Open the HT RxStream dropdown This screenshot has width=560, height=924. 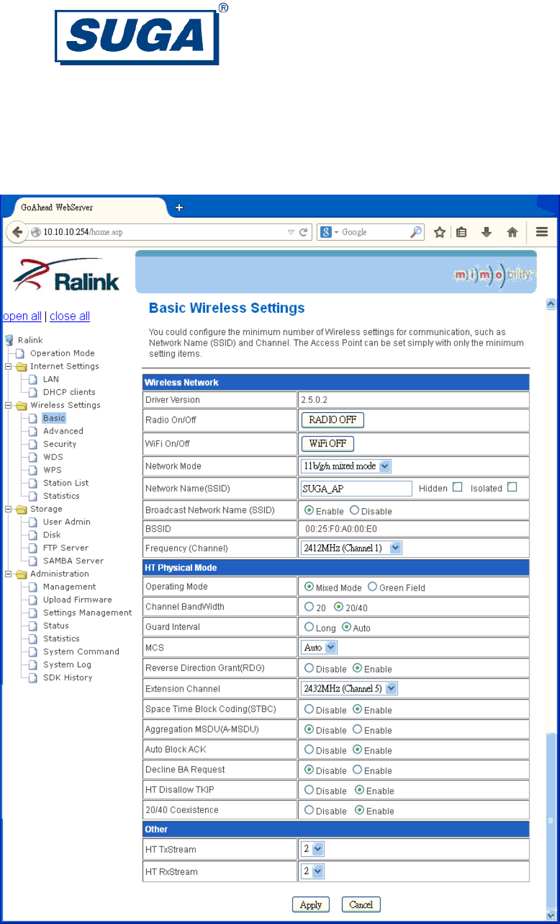[x=313, y=871]
